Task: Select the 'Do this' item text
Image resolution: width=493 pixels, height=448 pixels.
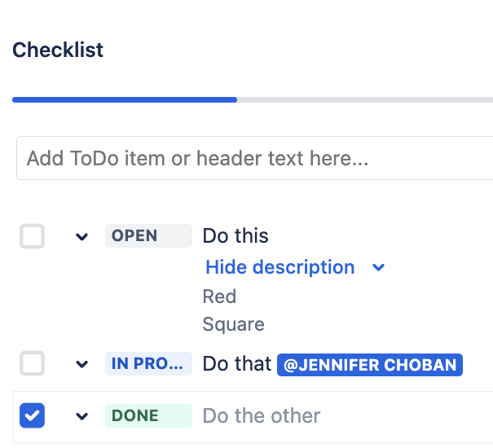Action: pyautogui.click(x=235, y=236)
